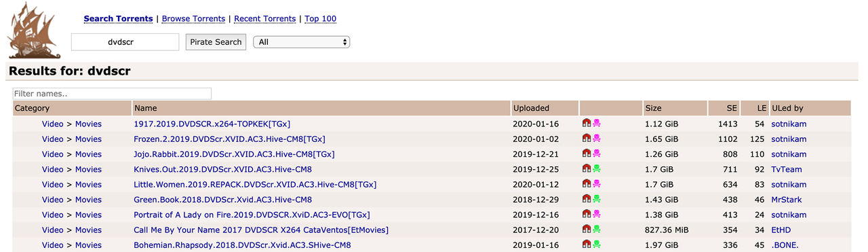Open uploader sotnikam's profile link in first row

coord(789,124)
